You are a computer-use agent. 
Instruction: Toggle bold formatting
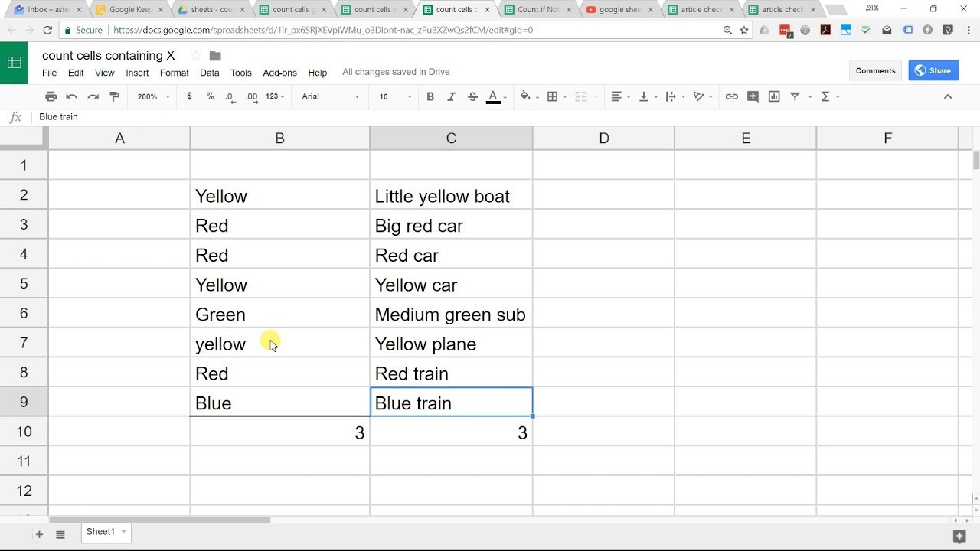[x=430, y=96]
